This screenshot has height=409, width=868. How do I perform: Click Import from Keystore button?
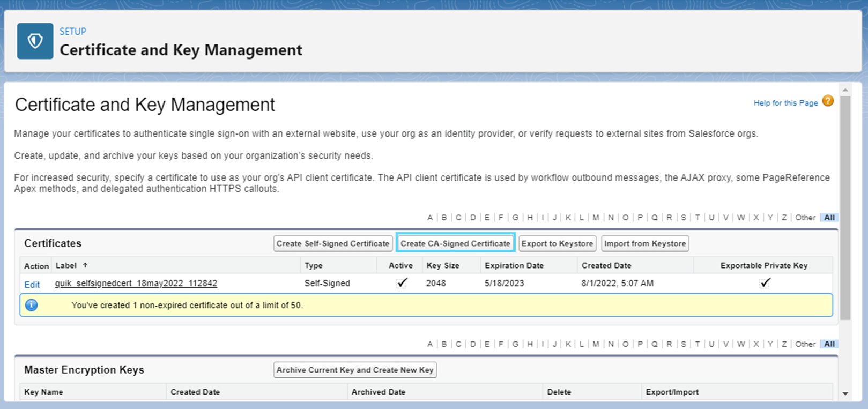645,243
